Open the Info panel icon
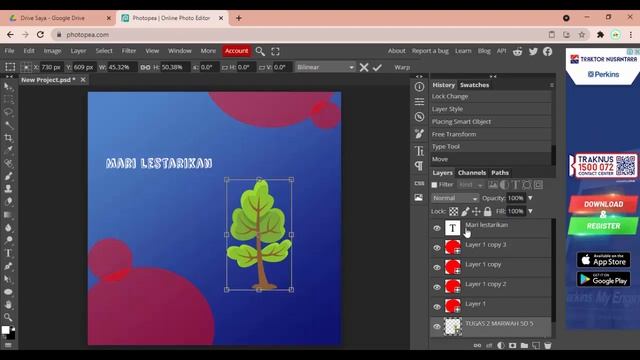The height and width of the screenshot is (360, 640). click(x=419, y=87)
